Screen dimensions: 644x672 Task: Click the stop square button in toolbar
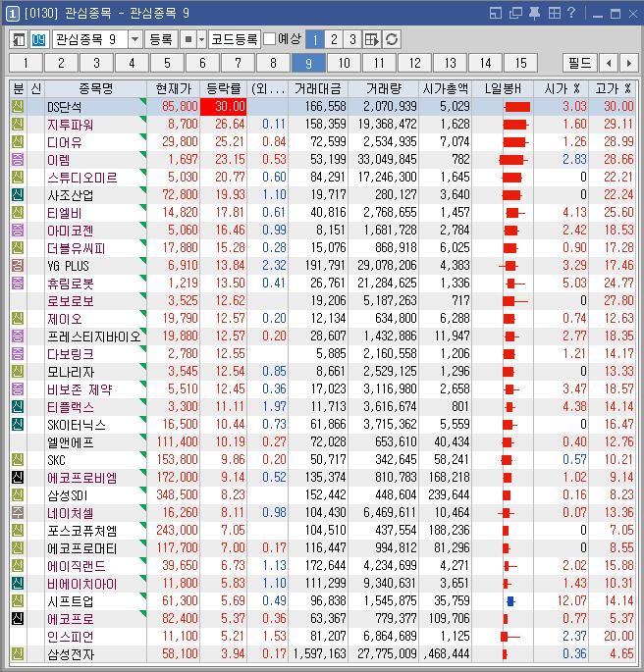point(188,40)
